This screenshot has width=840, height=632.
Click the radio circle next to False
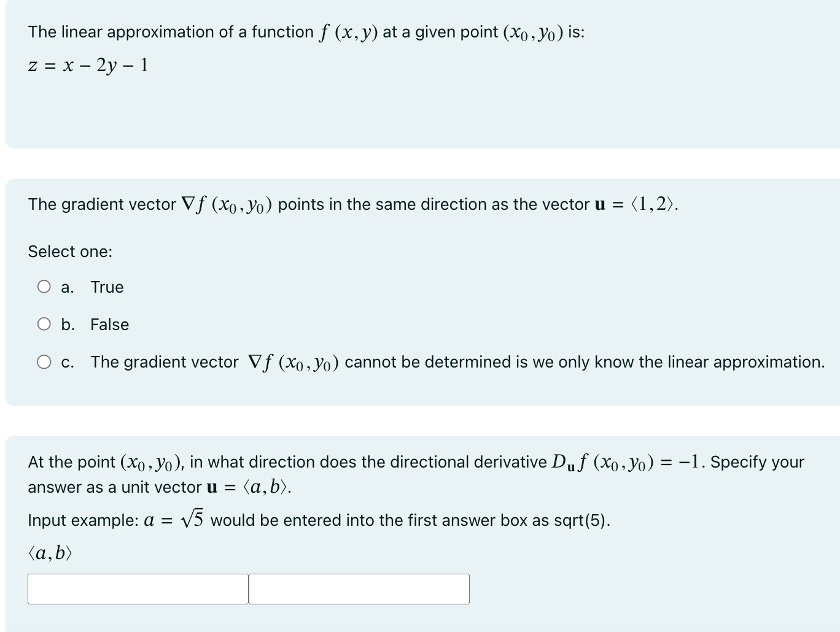click(44, 323)
